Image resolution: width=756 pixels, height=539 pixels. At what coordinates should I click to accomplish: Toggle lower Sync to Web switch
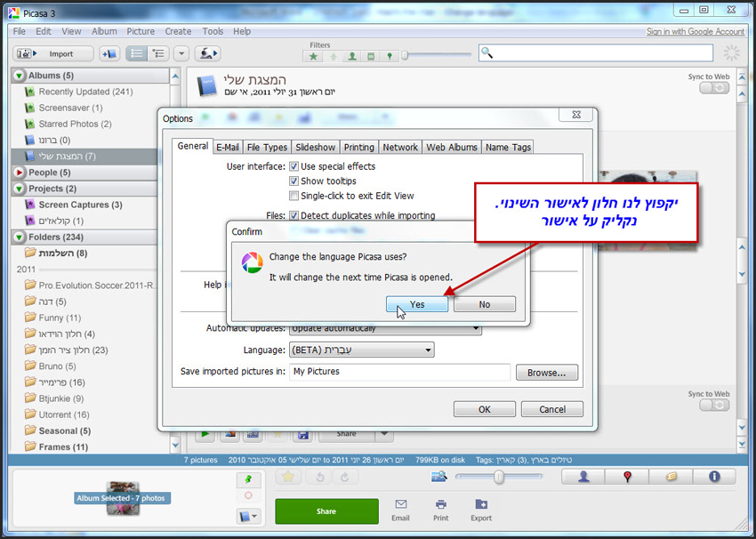(x=714, y=405)
